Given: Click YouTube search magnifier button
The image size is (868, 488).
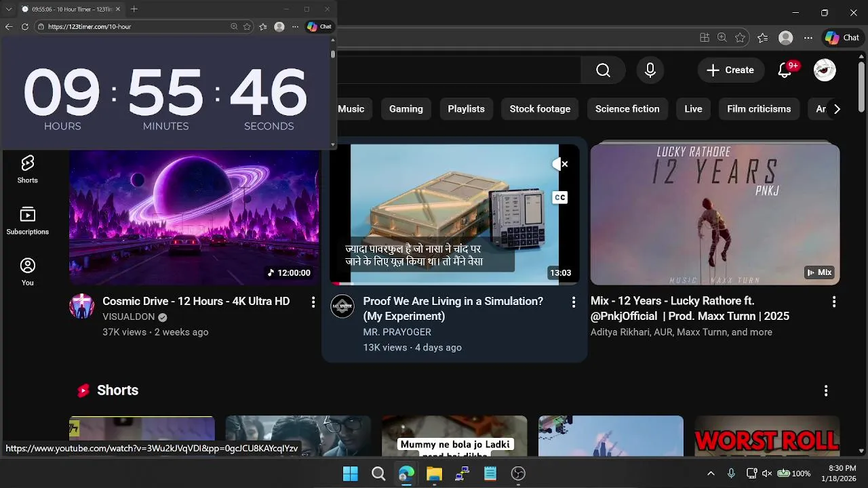Looking at the screenshot, I should [x=603, y=70].
